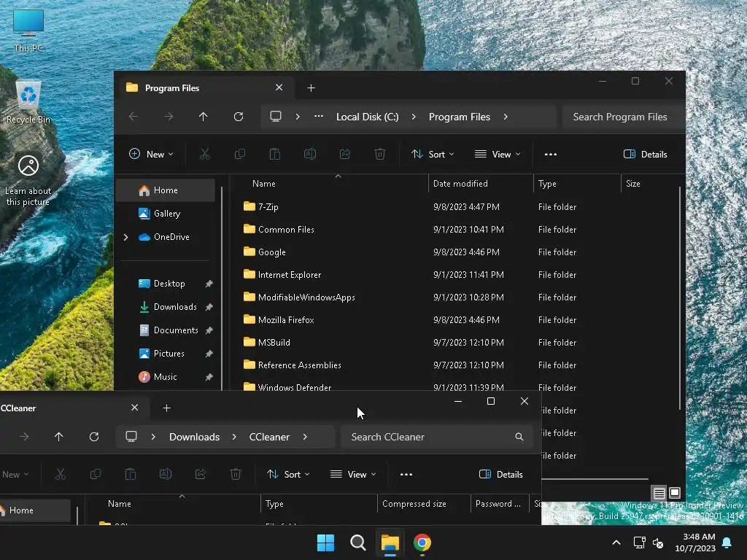Viewport: 747px width, 560px height.
Task: Click Downloads breadcrumb in CCleaner window
Action: pos(194,437)
